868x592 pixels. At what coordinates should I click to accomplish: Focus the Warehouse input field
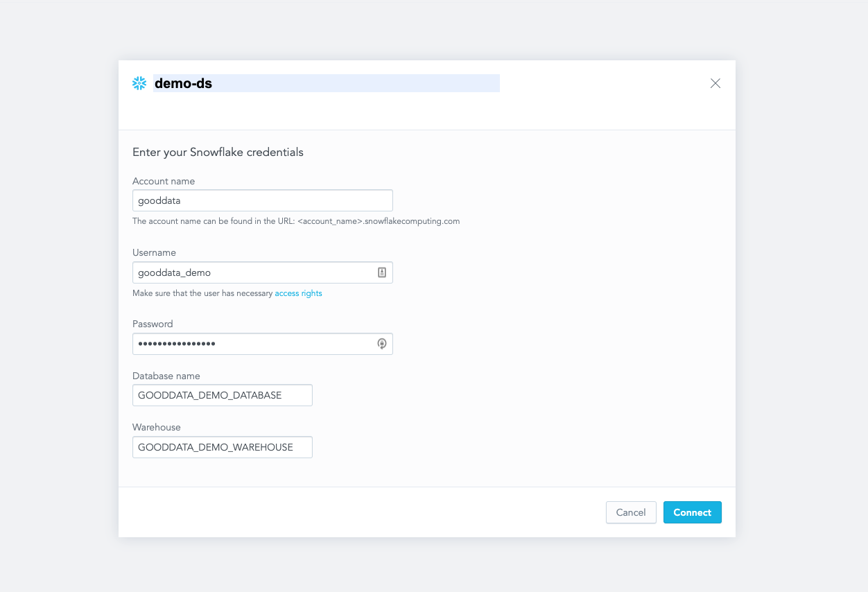pyautogui.click(x=223, y=447)
